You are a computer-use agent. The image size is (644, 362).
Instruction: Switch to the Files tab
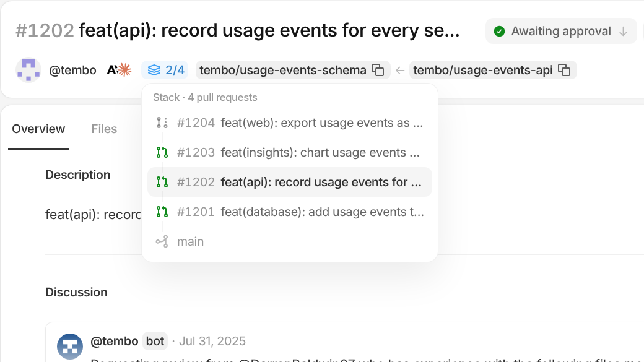point(104,129)
